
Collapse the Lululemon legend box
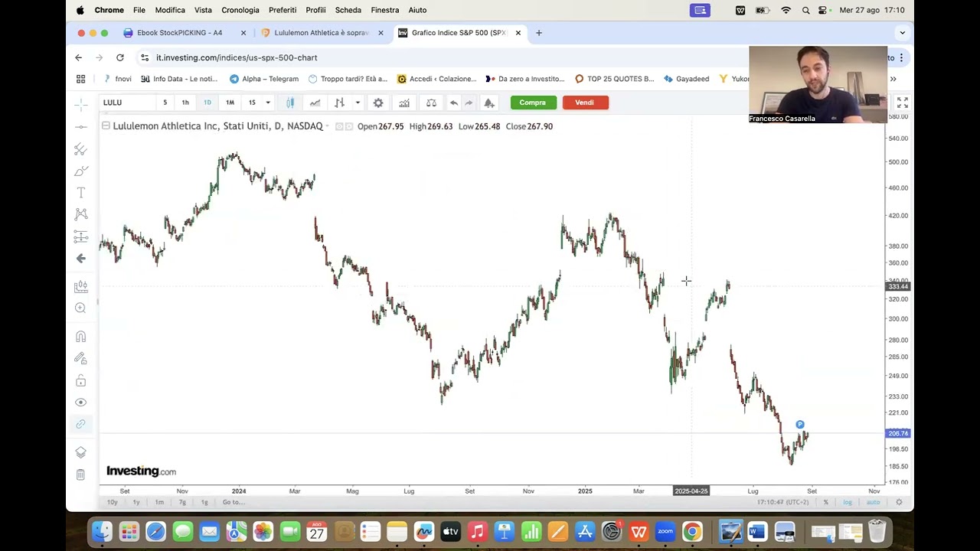click(106, 126)
